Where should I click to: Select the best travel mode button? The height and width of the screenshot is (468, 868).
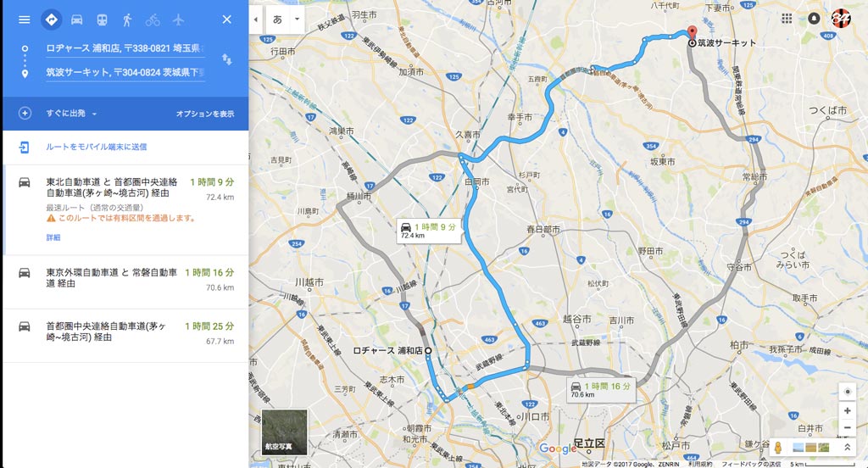point(51,20)
